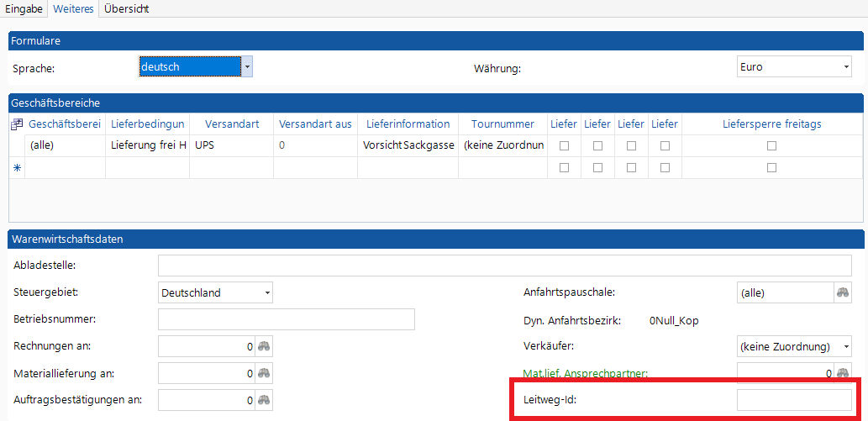Open the Sprache dropdown
Viewport: 868px width, 421px height.
coord(247,66)
